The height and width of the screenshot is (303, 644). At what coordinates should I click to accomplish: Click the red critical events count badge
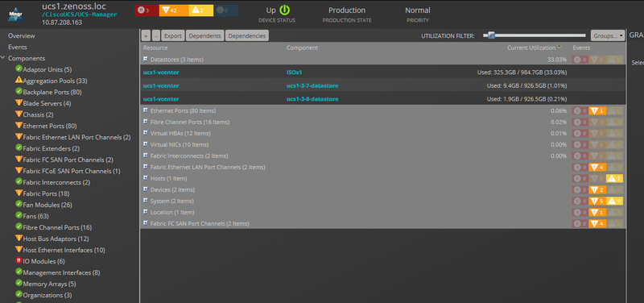pyautogui.click(x=147, y=10)
